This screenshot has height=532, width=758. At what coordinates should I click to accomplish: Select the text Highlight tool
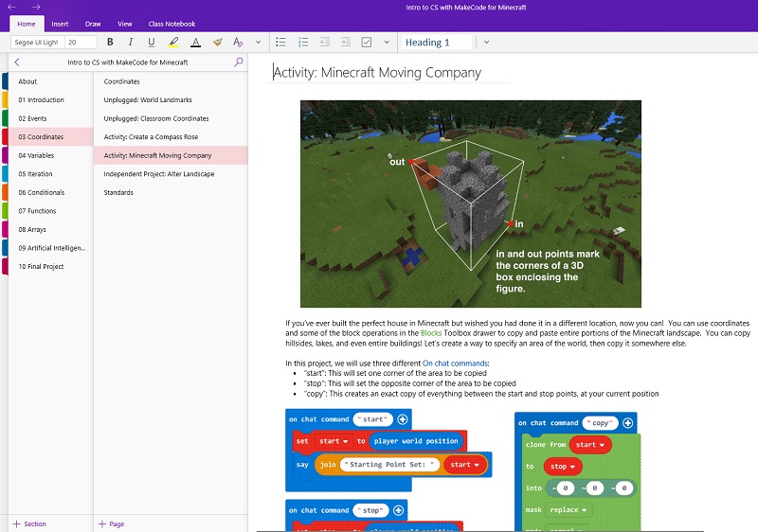pyautogui.click(x=173, y=43)
